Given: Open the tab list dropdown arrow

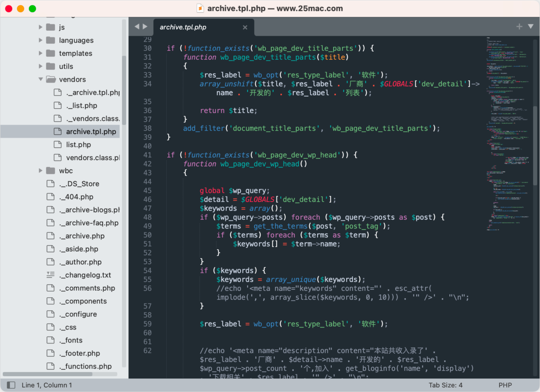Looking at the screenshot, I should point(531,27).
